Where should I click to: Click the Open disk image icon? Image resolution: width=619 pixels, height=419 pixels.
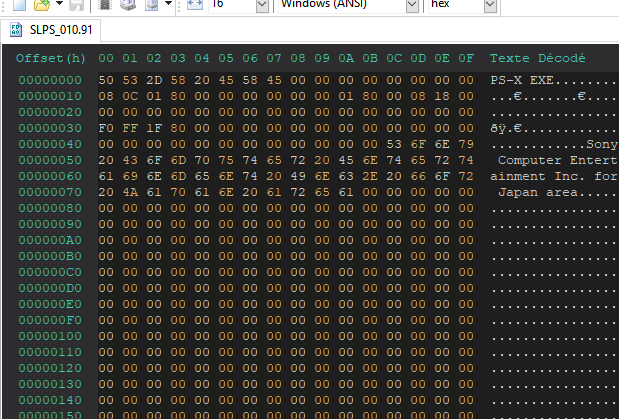(149, 5)
